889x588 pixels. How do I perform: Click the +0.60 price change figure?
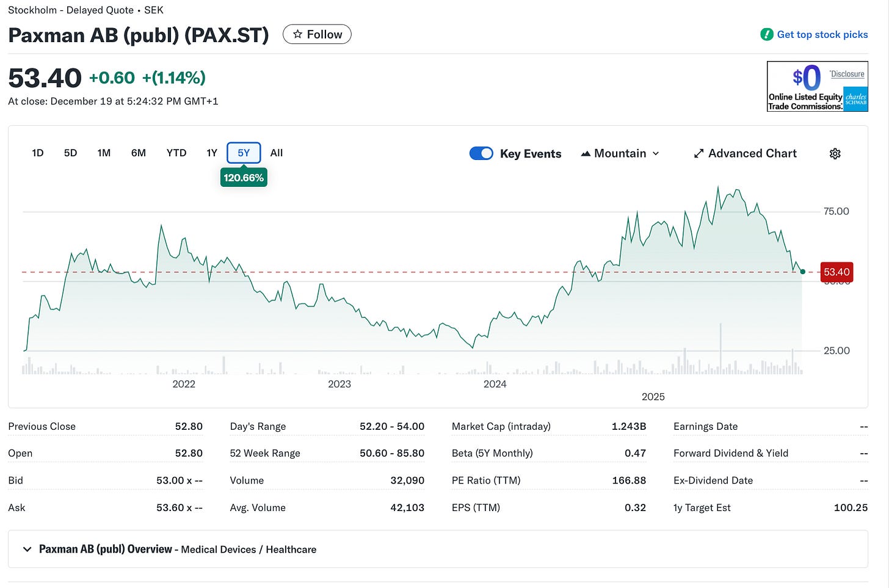(x=112, y=78)
